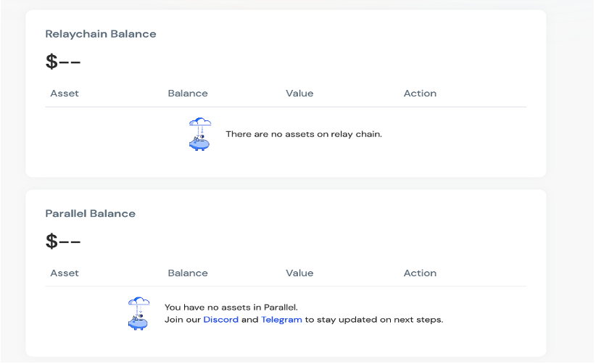Click the piggy bank icon in Relaychain Balance
The height and width of the screenshot is (364, 596).
(199, 134)
